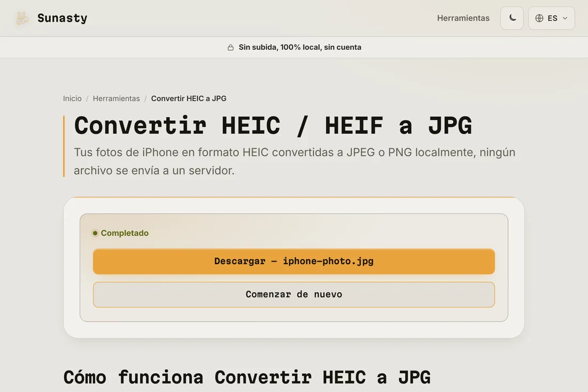Click 'Cómo funciona Convertir HEIC a JPG' heading
The height and width of the screenshot is (392, 588).
coord(247,377)
